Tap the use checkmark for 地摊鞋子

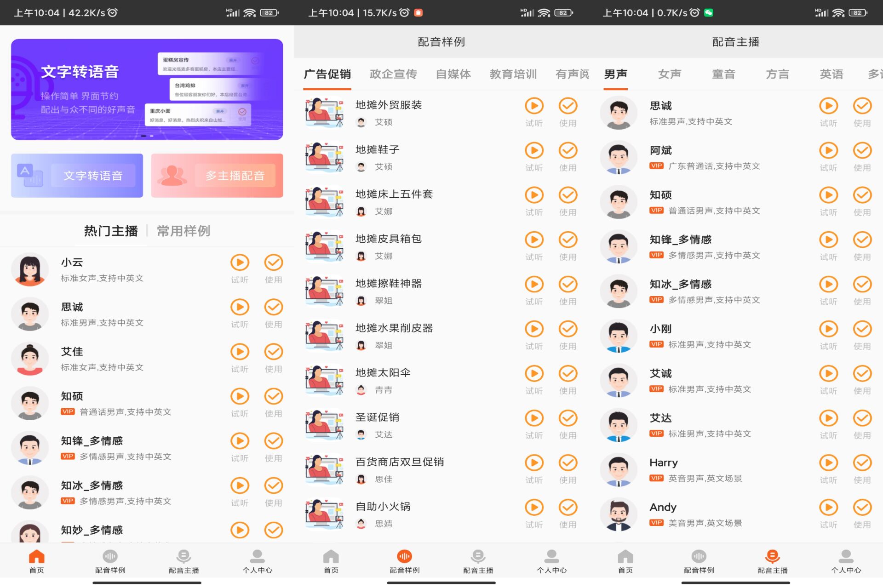coord(568,151)
